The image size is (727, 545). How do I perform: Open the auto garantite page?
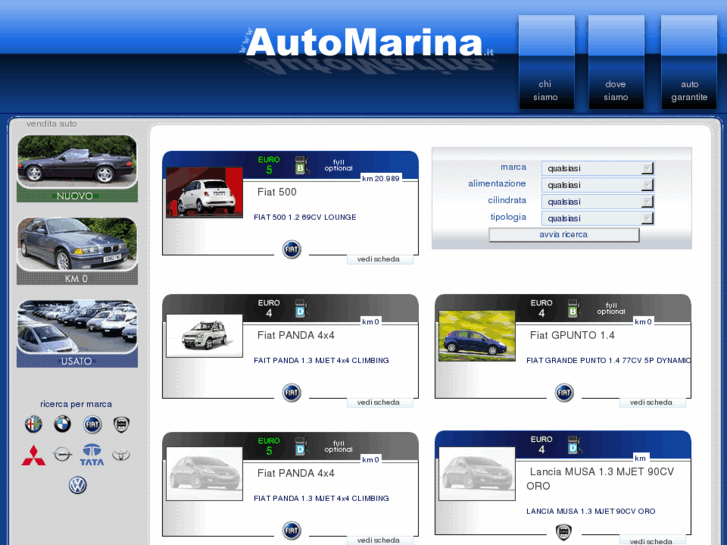click(x=689, y=63)
